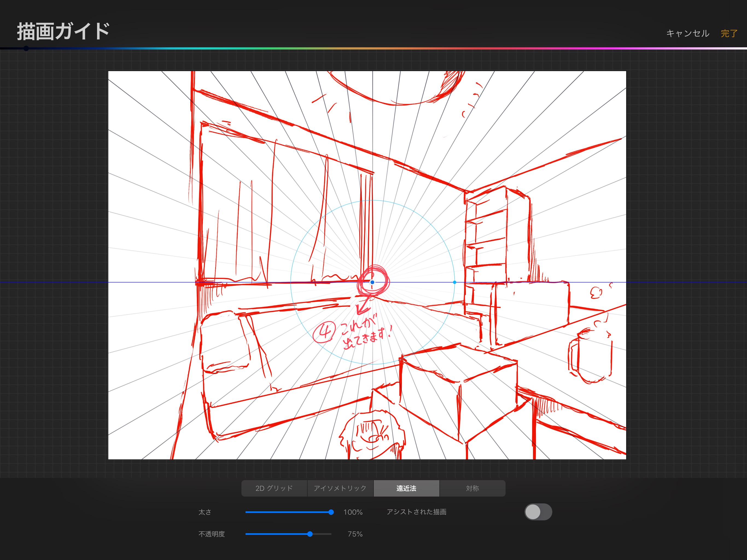747x560 pixels.
Task: Click the 太さ thickness slider handle
Action: pos(331,512)
